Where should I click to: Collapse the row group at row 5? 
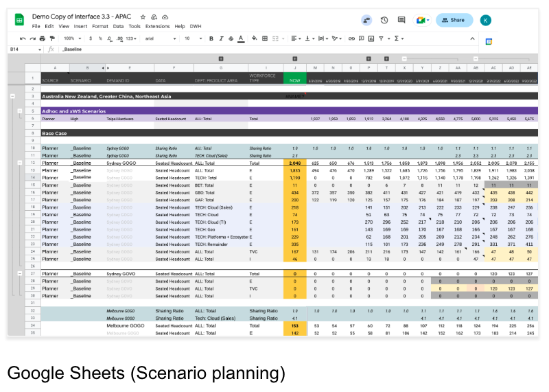click(x=20, y=111)
